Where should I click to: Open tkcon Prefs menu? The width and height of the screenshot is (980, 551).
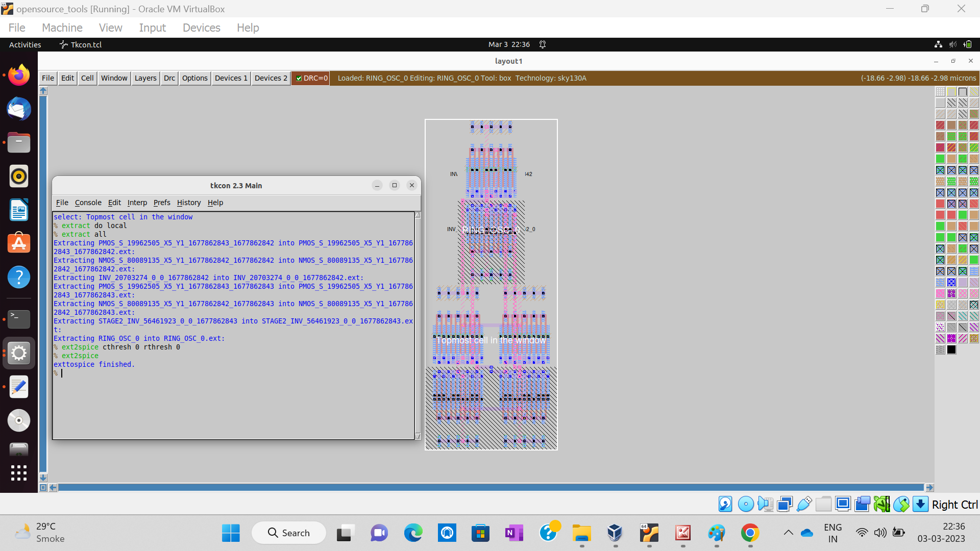click(x=162, y=203)
